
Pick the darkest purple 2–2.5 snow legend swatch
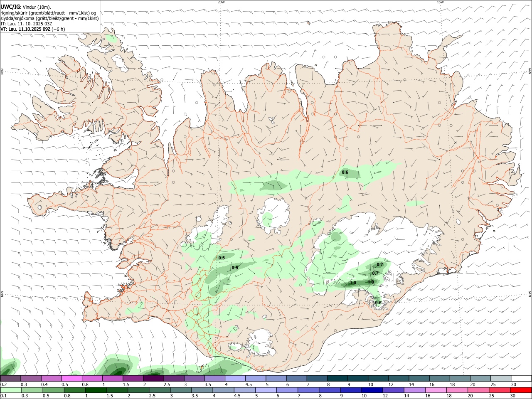(x=154, y=378)
